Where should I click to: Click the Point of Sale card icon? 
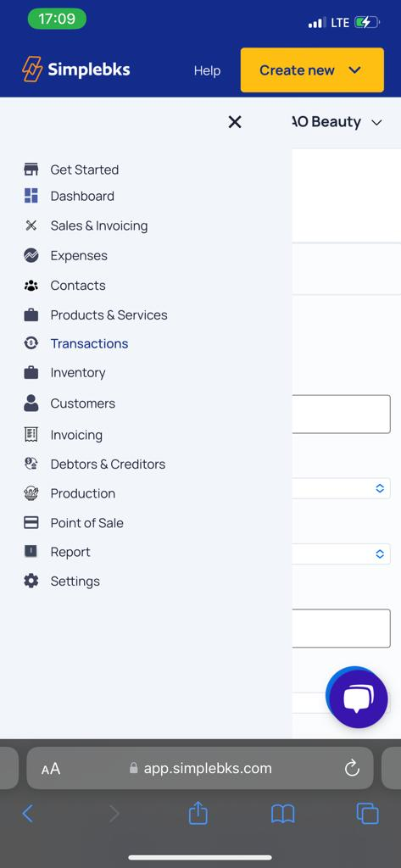31,522
